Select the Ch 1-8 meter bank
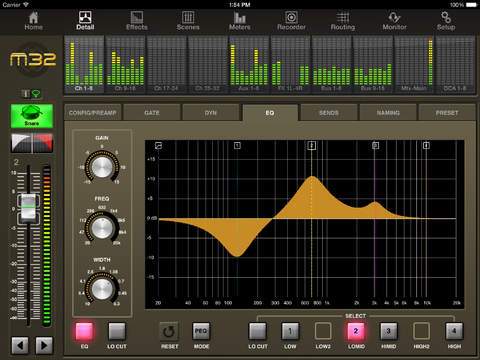480x360 pixels. pos(84,64)
